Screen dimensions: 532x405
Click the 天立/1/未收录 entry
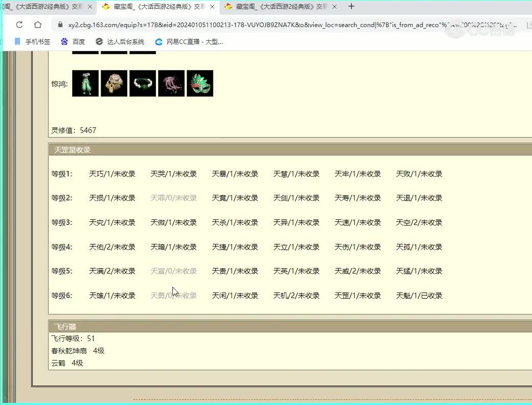click(296, 247)
